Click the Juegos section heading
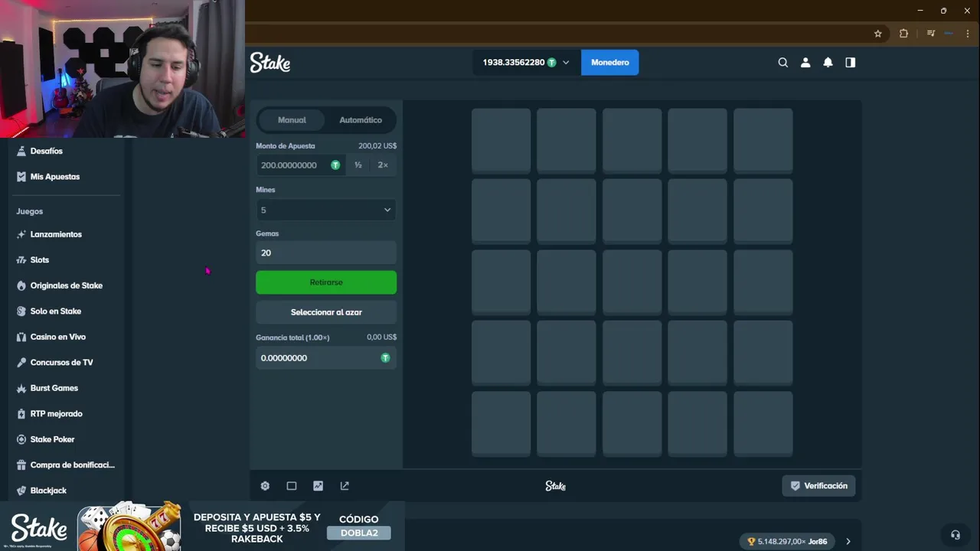 [x=30, y=211]
